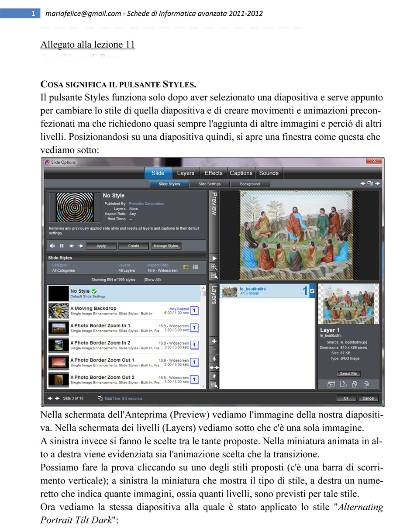
Task: Pause the style preview animation
Action: (62, 246)
